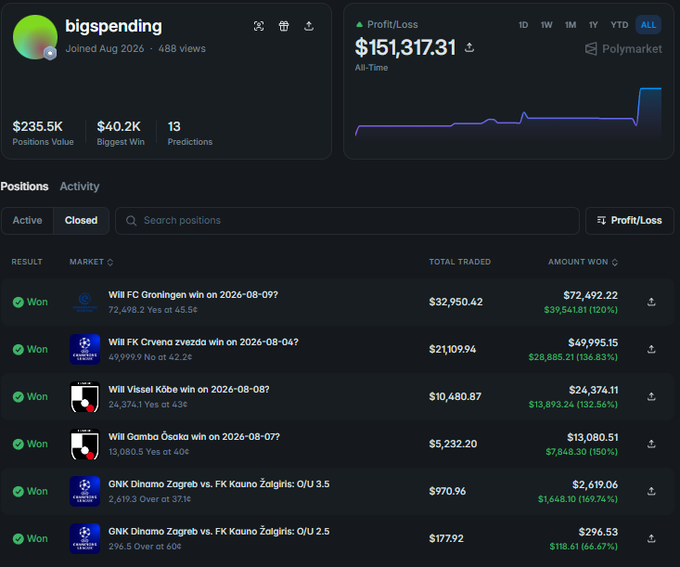Switch to the Positions tab
The width and height of the screenshot is (680, 567).
(24, 187)
